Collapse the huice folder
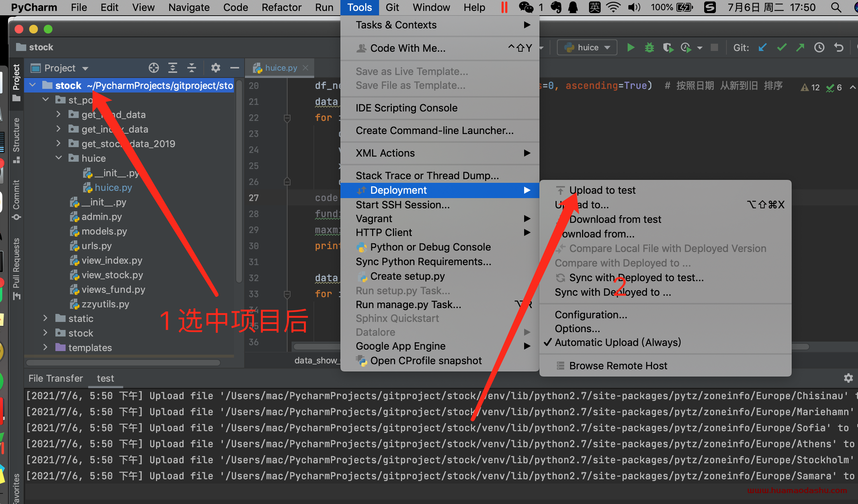This screenshot has height=504, width=858. tap(59, 158)
